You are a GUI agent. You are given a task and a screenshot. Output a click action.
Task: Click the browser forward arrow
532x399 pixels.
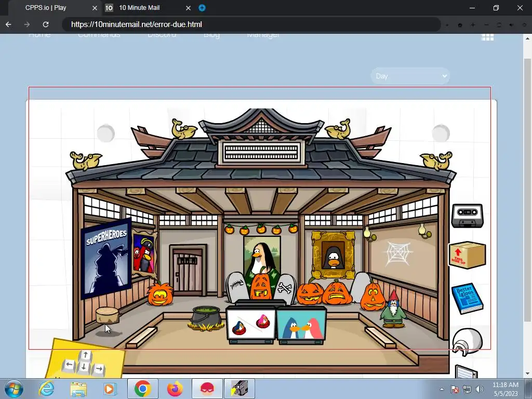[x=27, y=24]
